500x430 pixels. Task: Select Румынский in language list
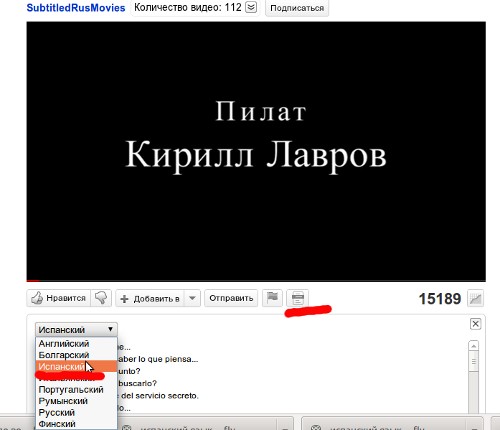76,401
